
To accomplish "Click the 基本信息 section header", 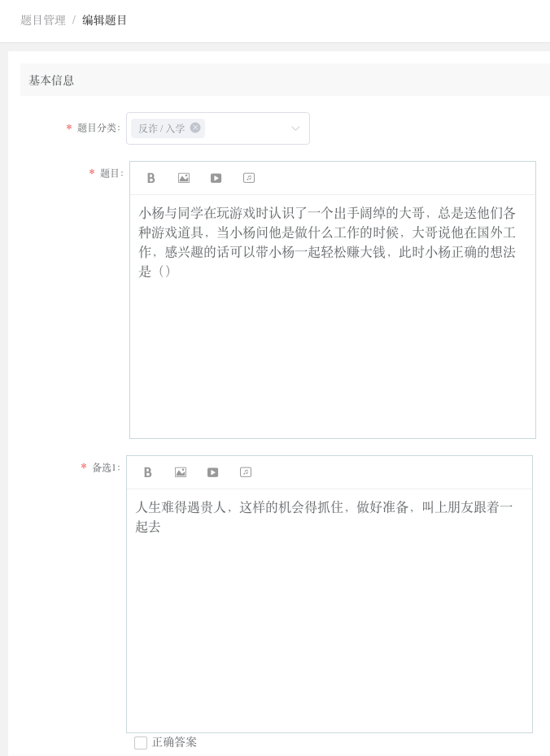I will (x=285, y=80).
